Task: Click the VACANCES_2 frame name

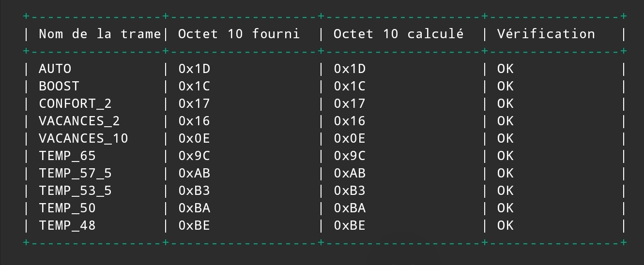Action: tap(79, 121)
